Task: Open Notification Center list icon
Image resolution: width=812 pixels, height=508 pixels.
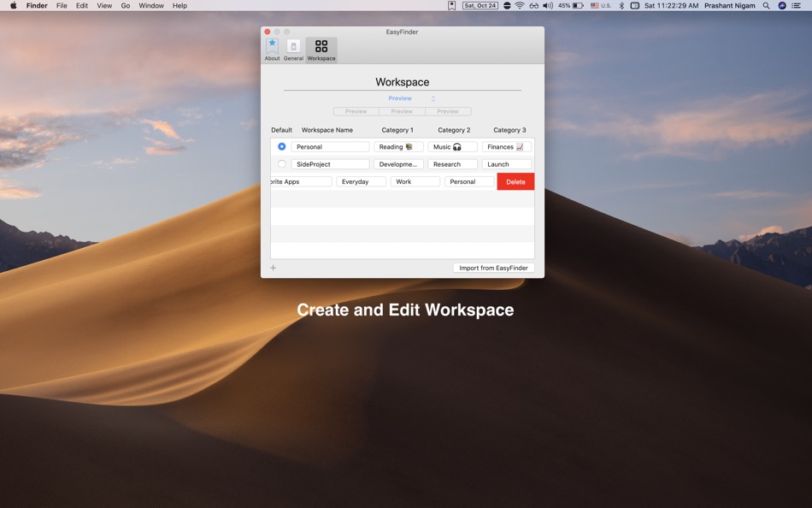Action: pyautogui.click(x=797, y=6)
